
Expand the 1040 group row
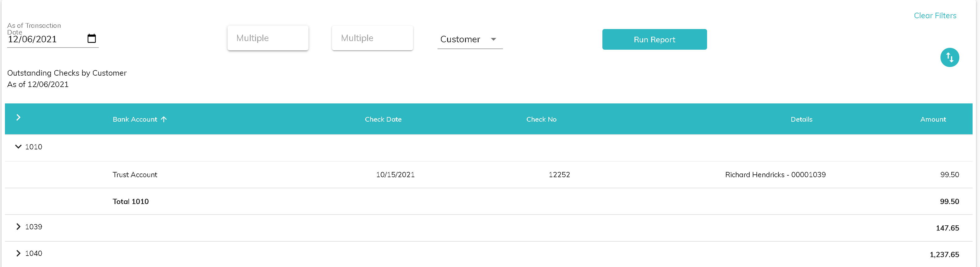[18, 253]
